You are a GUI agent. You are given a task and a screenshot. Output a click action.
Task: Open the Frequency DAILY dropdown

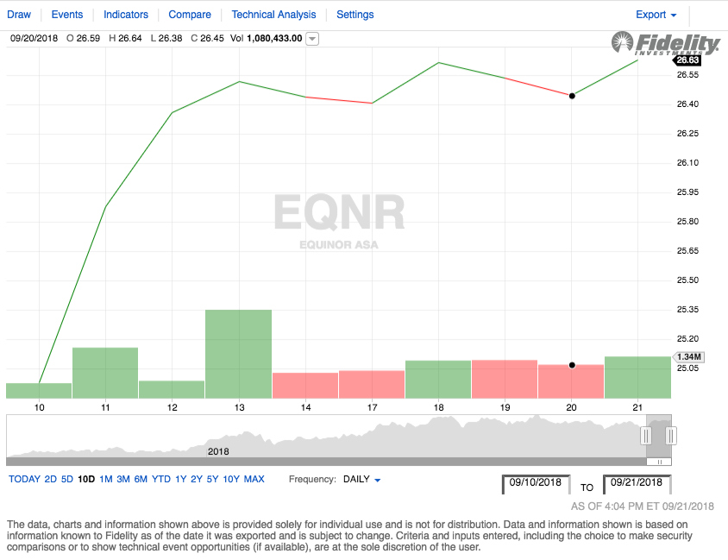(361, 479)
